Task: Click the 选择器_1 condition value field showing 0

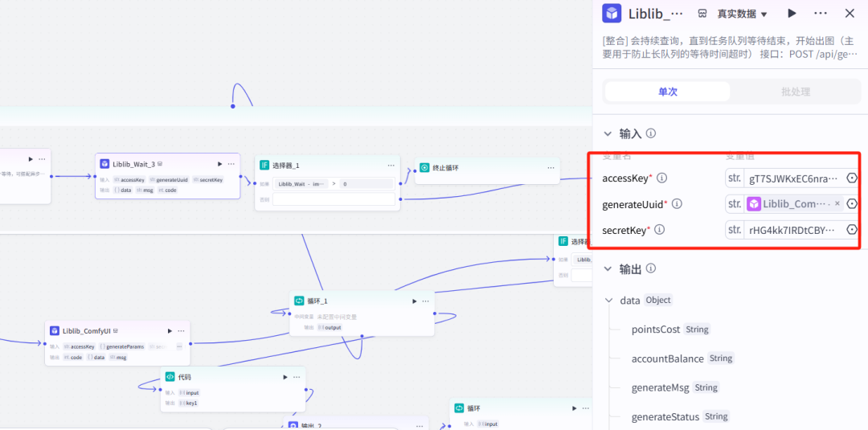Action: click(367, 184)
